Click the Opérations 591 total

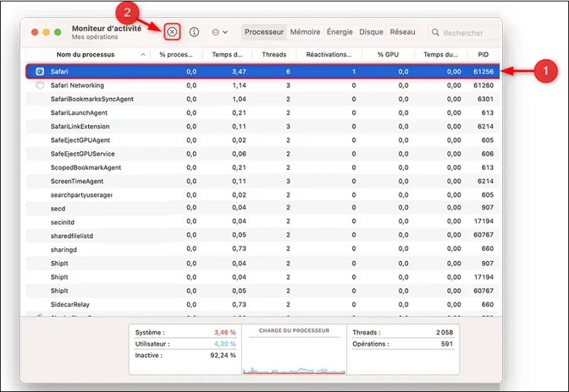[x=447, y=344]
